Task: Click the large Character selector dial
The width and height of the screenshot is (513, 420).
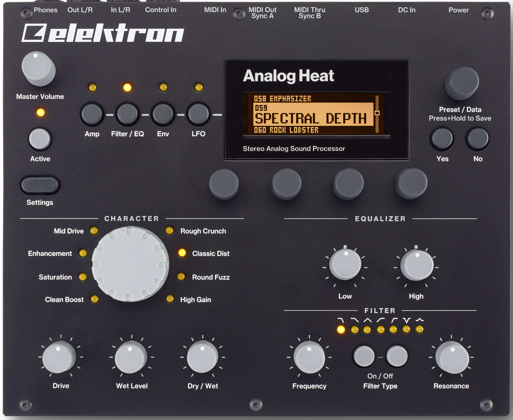Action: pos(130,264)
